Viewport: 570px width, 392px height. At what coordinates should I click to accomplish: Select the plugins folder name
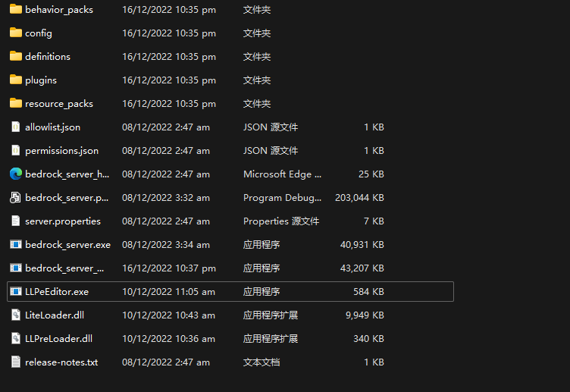click(x=41, y=80)
